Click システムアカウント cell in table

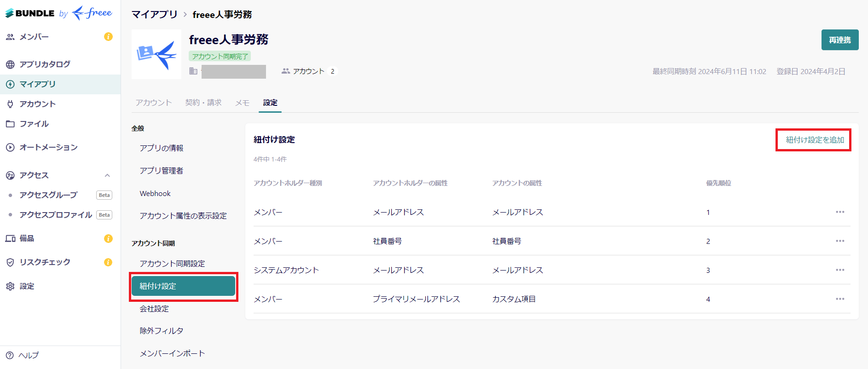pyautogui.click(x=286, y=270)
